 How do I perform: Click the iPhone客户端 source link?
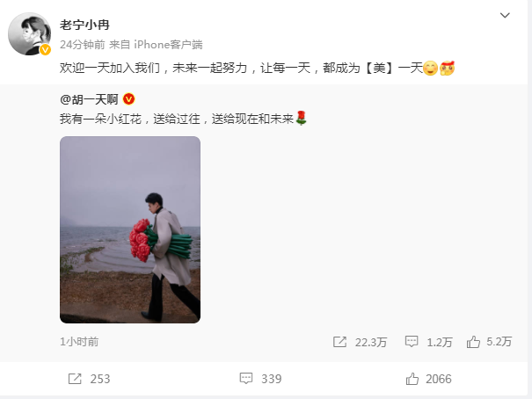coord(168,45)
